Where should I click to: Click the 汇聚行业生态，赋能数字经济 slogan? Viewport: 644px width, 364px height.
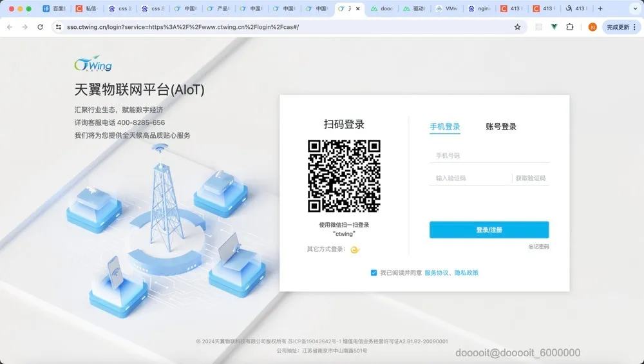click(x=118, y=110)
